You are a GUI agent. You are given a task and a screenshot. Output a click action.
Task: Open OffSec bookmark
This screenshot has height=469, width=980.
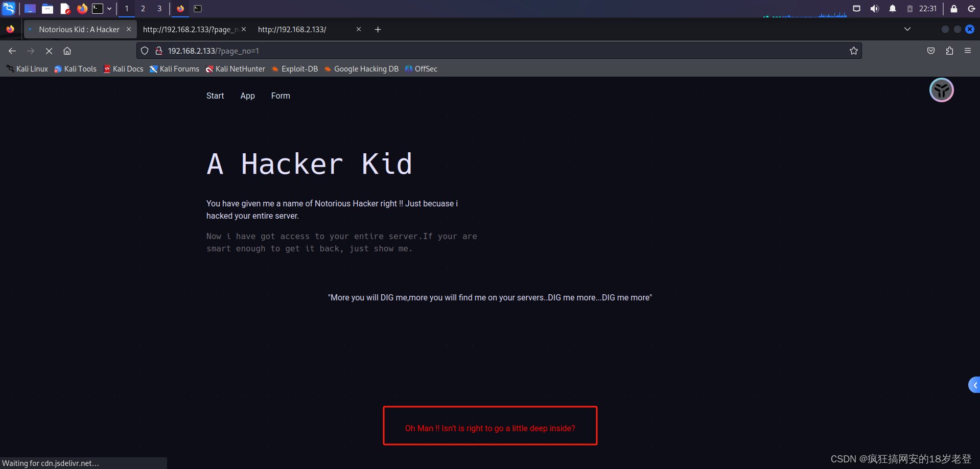421,69
